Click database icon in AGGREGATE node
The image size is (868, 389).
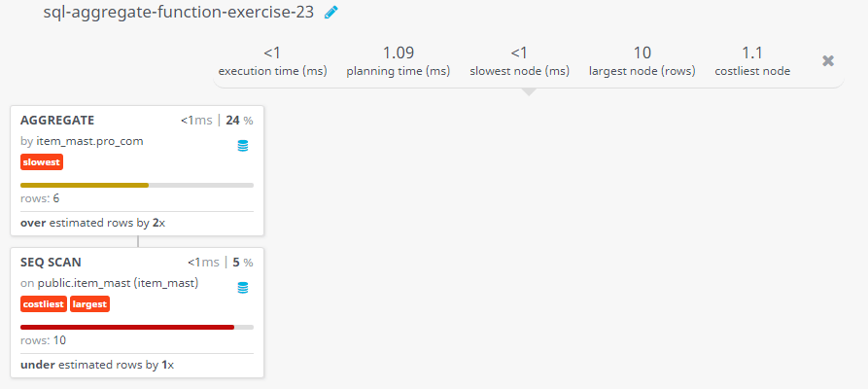[x=242, y=146]
